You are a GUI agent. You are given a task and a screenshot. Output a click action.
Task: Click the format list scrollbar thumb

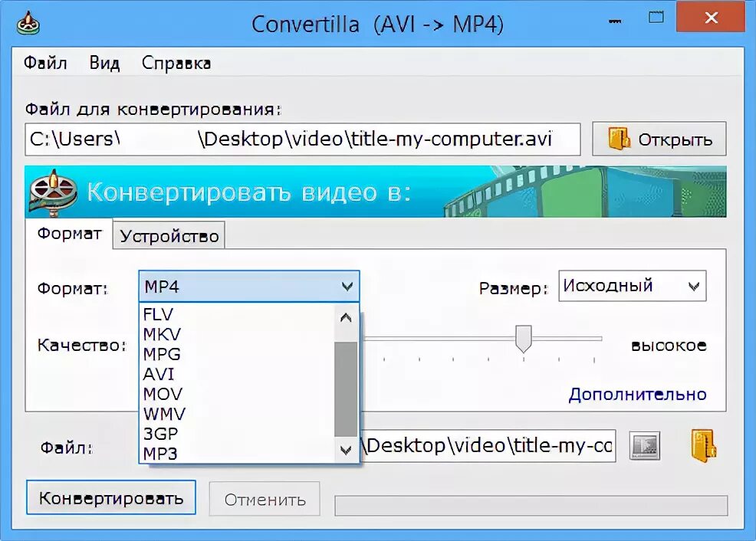pyautogui.click(x=346, y=389)
